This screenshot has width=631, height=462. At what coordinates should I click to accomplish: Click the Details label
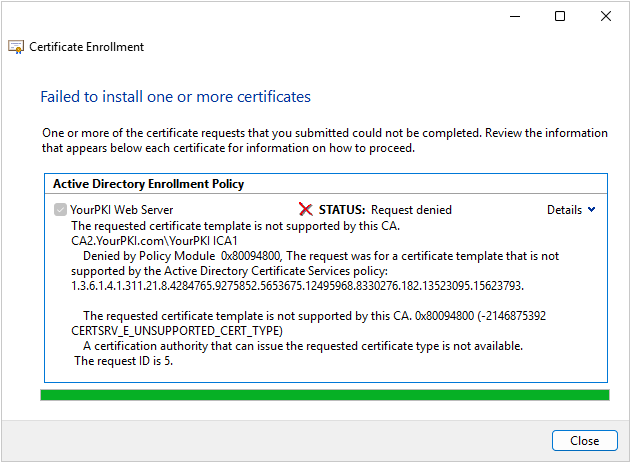click(x=564, y=210)
